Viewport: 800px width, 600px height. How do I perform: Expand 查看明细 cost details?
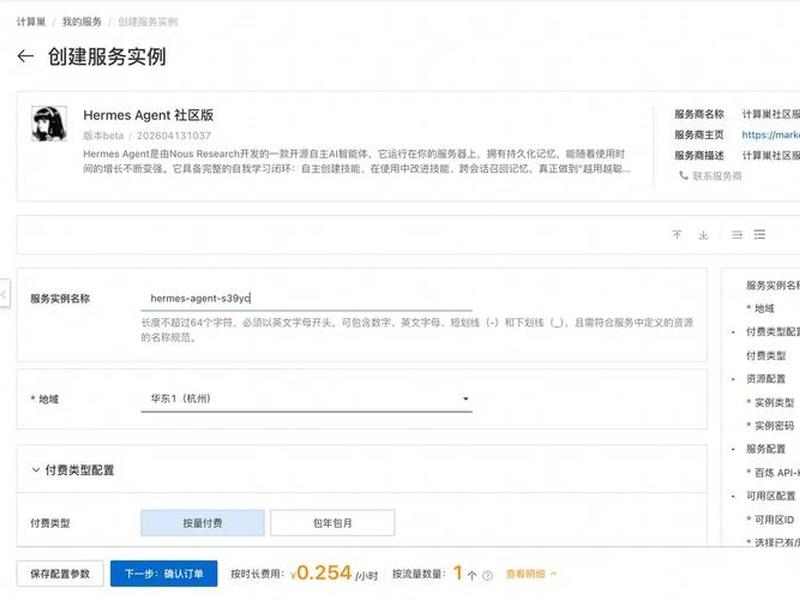point(531,574)
